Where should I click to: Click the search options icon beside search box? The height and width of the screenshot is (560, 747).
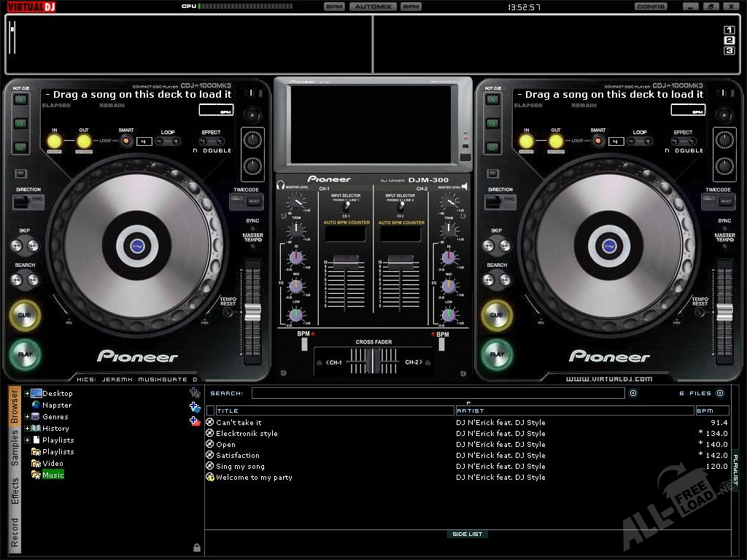click(633, 393)
